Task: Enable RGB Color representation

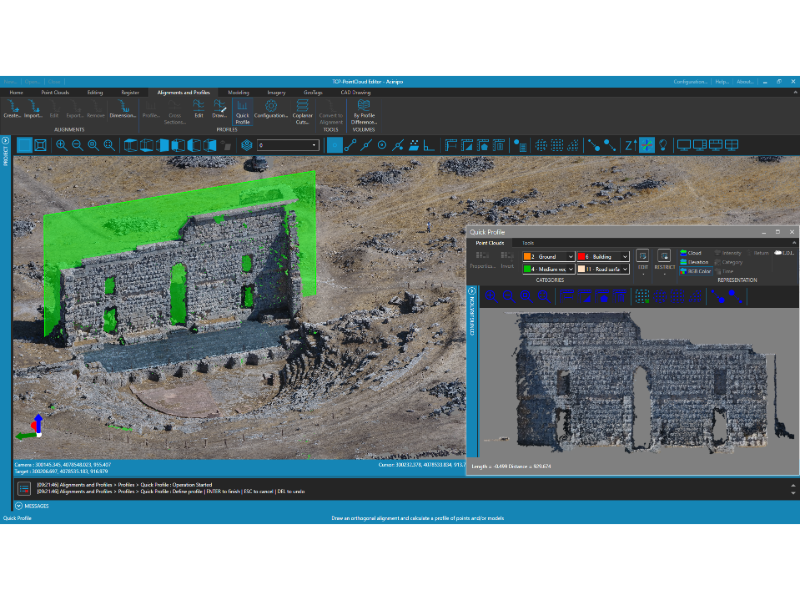Action: (x=695, y=271)
